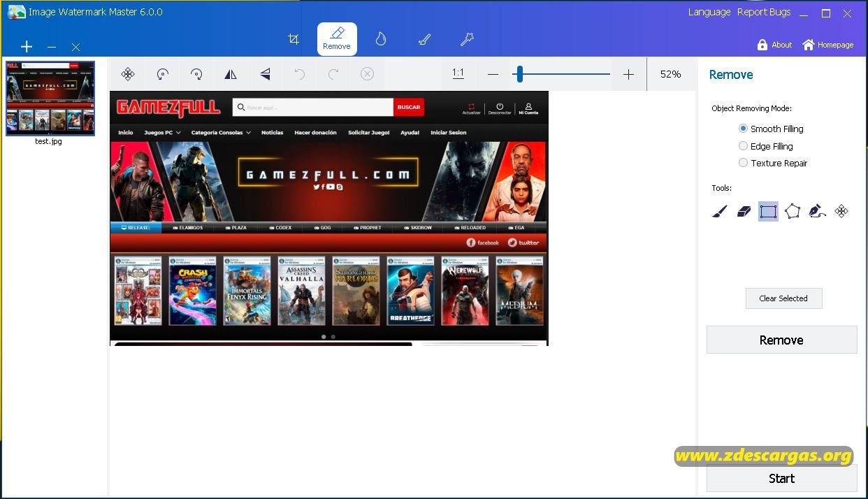Rotate image counterclockwise
The width and height of the screenshot is (868, 499).
tap(162, 74)
